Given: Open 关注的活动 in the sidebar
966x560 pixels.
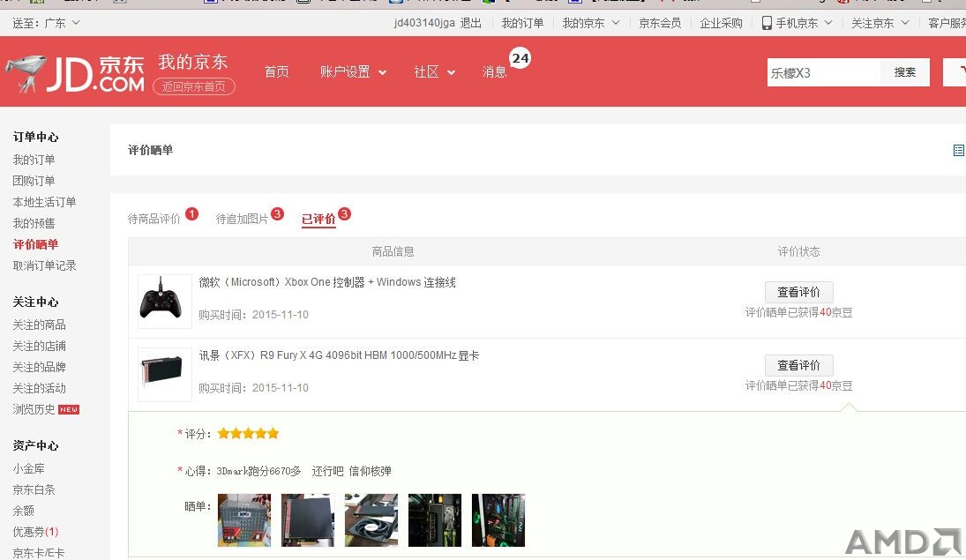Looking at the screenshot, I should pos(39,388).
